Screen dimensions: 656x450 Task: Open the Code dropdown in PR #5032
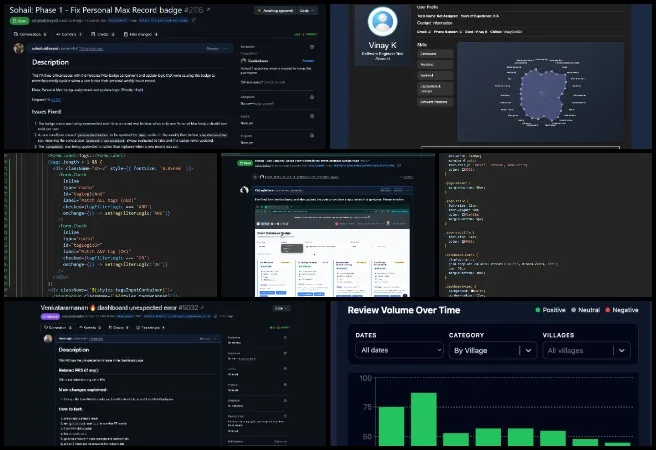pos(281,308)
